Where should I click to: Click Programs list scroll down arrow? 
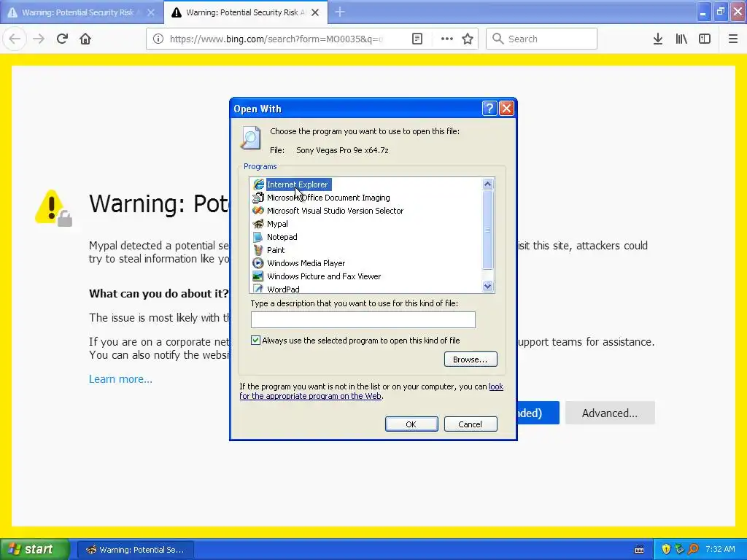tap(487, 286)
